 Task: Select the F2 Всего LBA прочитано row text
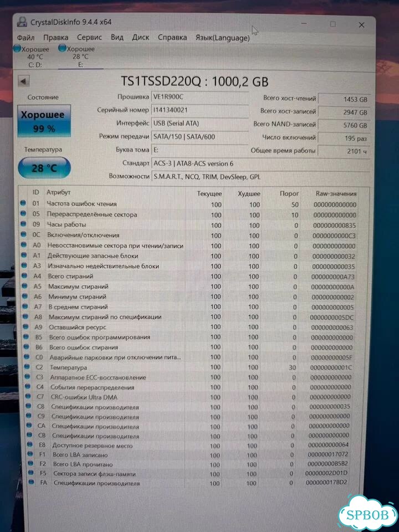click(83, 464)
